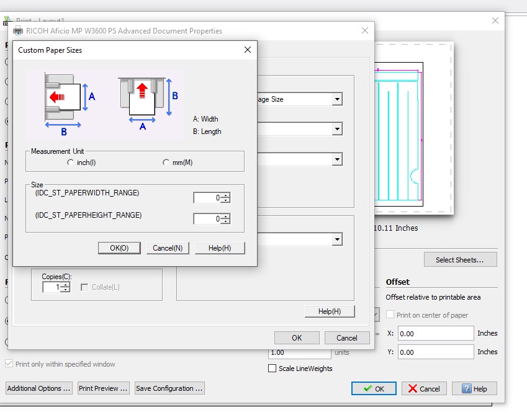Expand the third dropdown in properties window
The height and width of the screenshot is (420, 527).
pos(337,159)
